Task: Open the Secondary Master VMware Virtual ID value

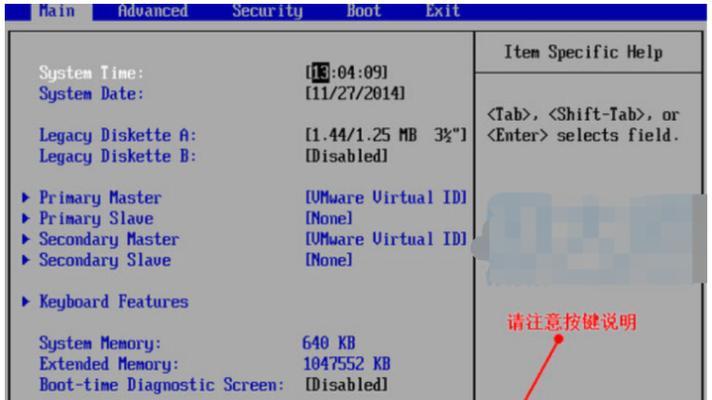Action: (x=386, y=239)
